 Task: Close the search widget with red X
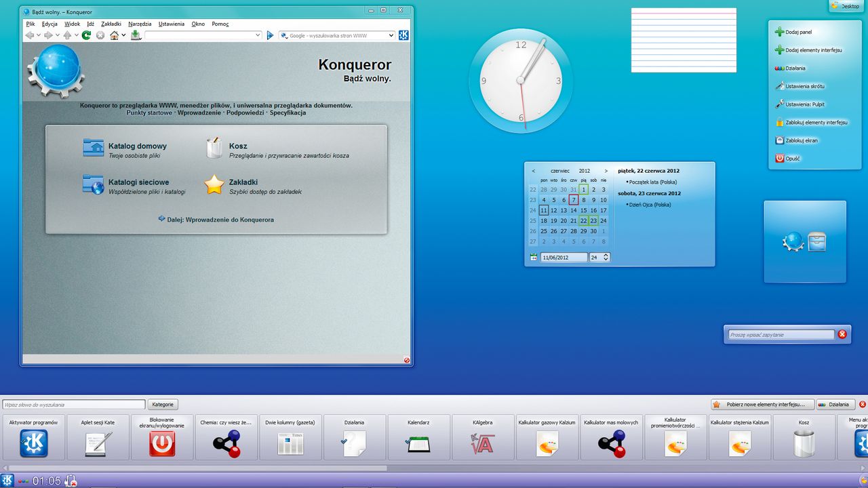842,334
